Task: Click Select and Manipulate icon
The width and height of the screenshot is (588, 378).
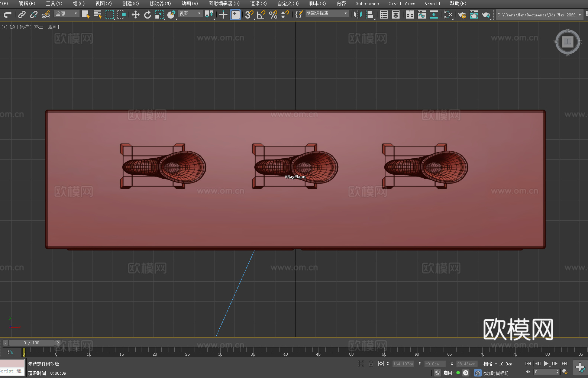Action: 223,14
